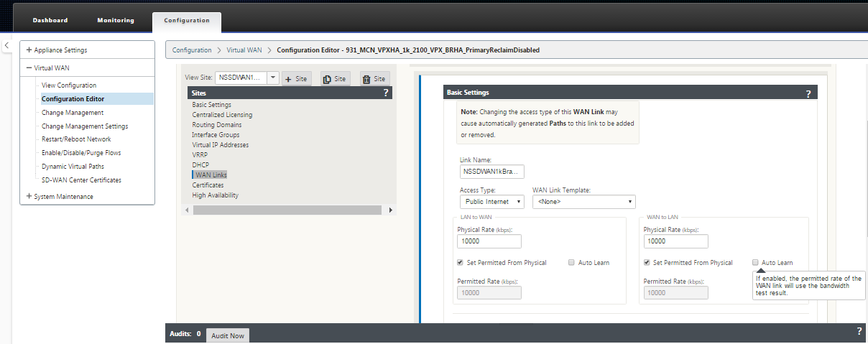Click the clone Site copy icon
Image resolution: width=868 pixels, height=344 pixels.
[336, 79]
